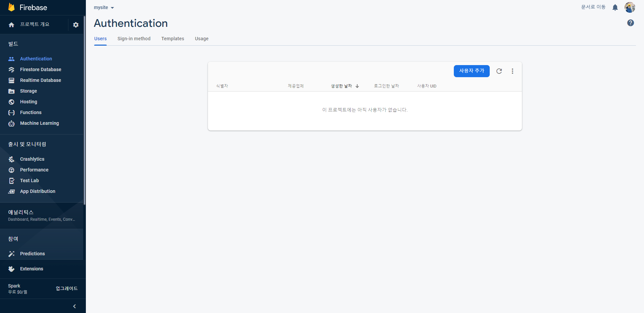This screenshot has height=313, width=644.
Task: Switch to the Usage tab
Action: 202,39
